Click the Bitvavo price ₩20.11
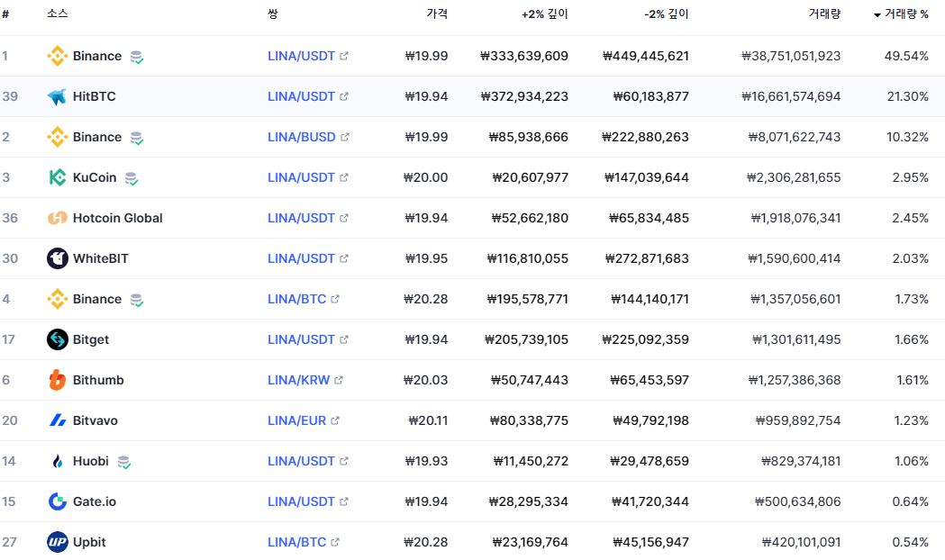This screenshot has height=560, width=945. click(x=429, y=420)
